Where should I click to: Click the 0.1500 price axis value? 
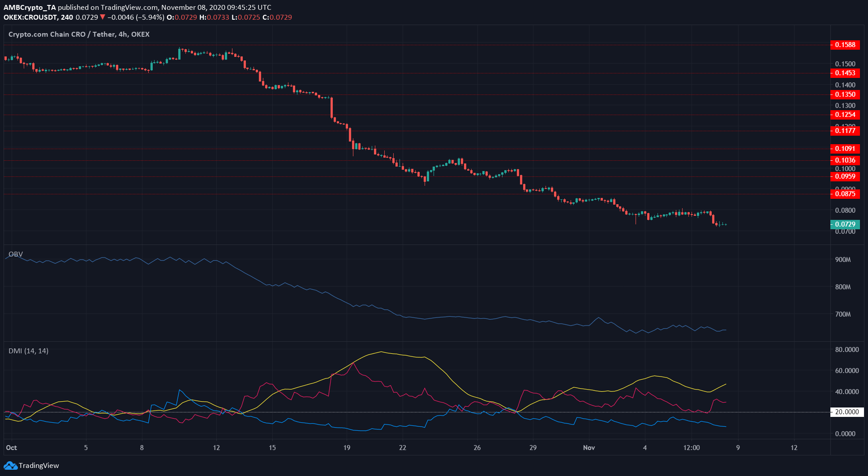coord(845,64)
